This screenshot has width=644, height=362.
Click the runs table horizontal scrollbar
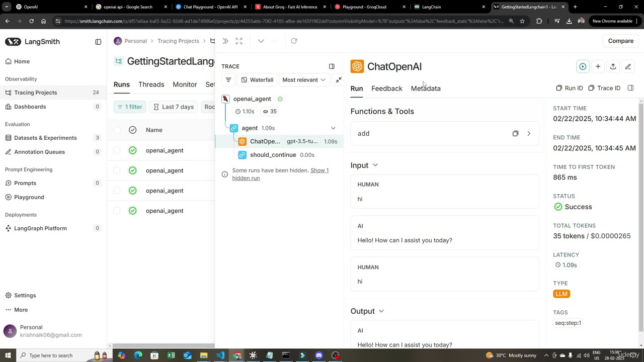click(164, 346)
